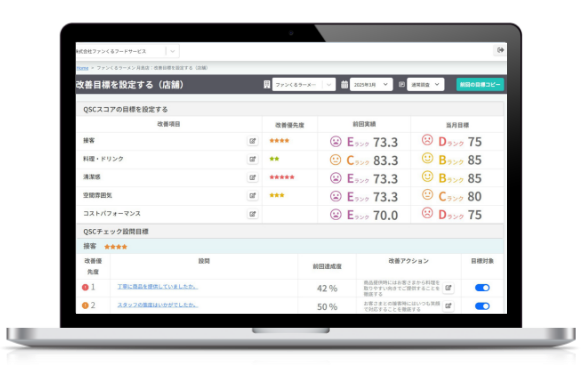Viewport: 584px width, 366px height.
Task: Click the 42 % previous achievement value
Action: (x=327, y=288)
